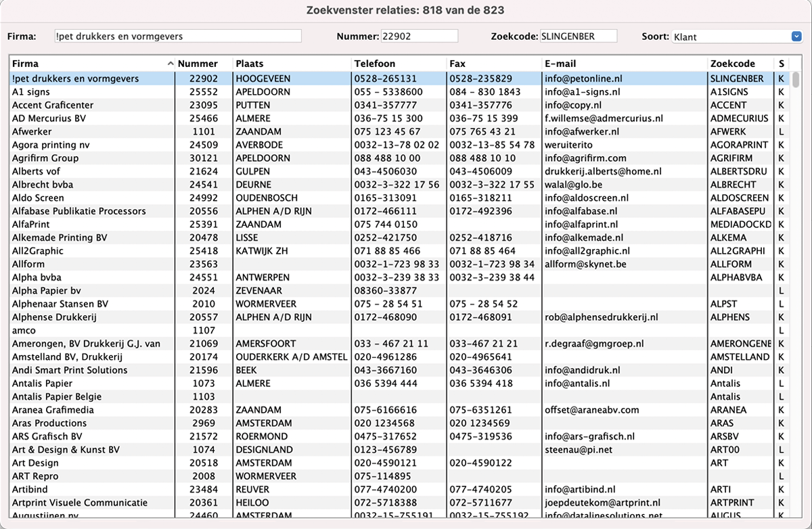The height and width of the screenshot is (529, 812).
Task: Sort by the Nummer column header
Action: click(x=204, y=64)
